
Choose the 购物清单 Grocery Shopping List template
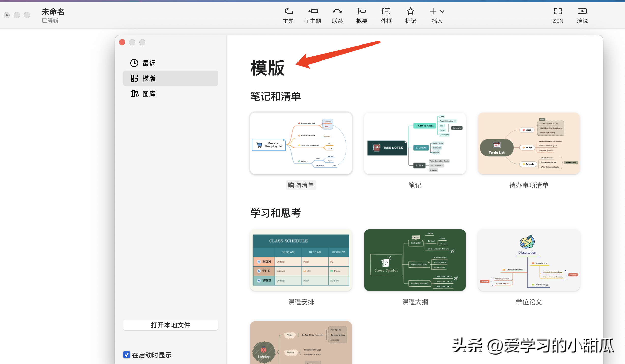301,143
